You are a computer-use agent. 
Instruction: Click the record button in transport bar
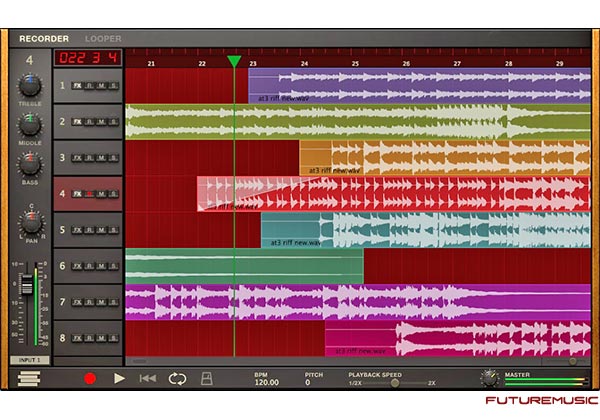pyautogui.click(x=90, y=379)
